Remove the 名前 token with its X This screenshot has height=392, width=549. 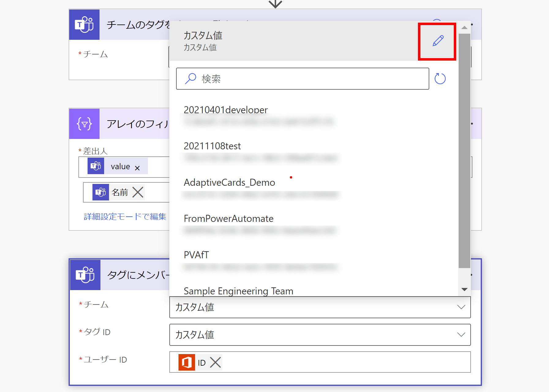pyautogui.click(x=138, y=192)
